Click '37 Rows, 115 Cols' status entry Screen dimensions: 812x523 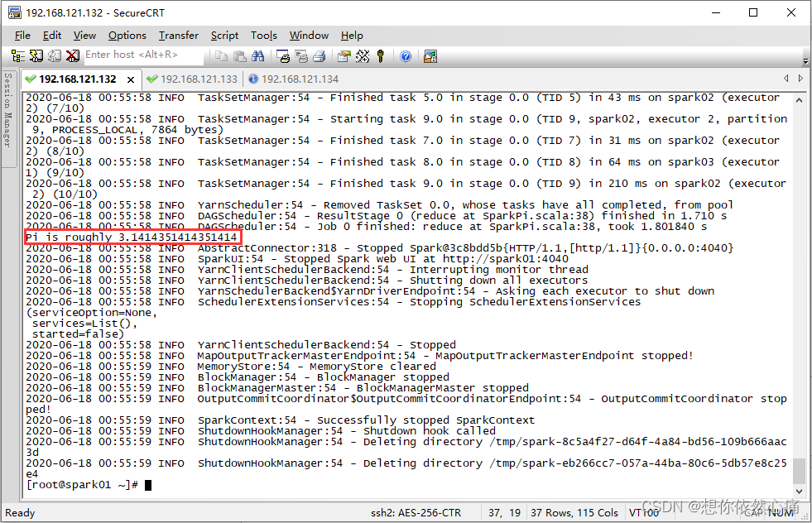574,512
